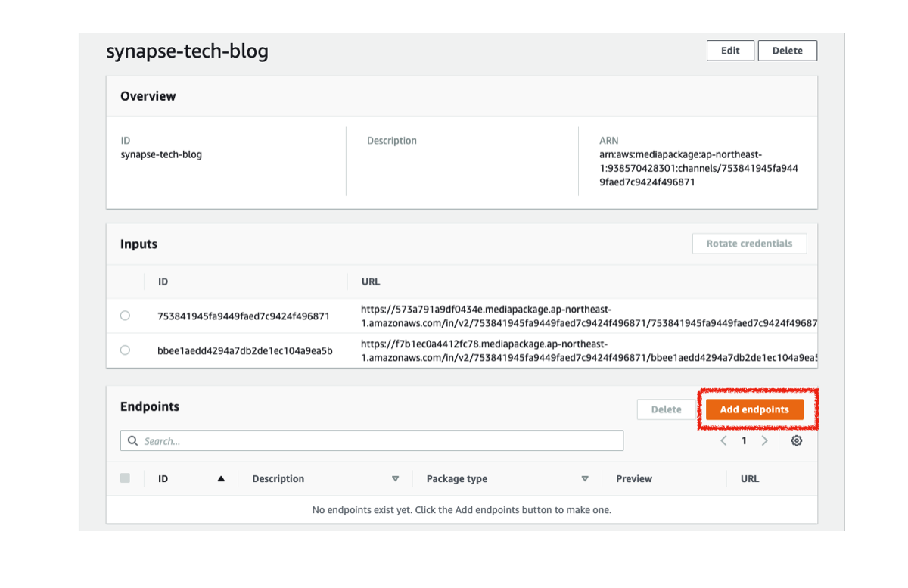
Task: Click the endpoints URL column header
Action: (x=749, y=479)
